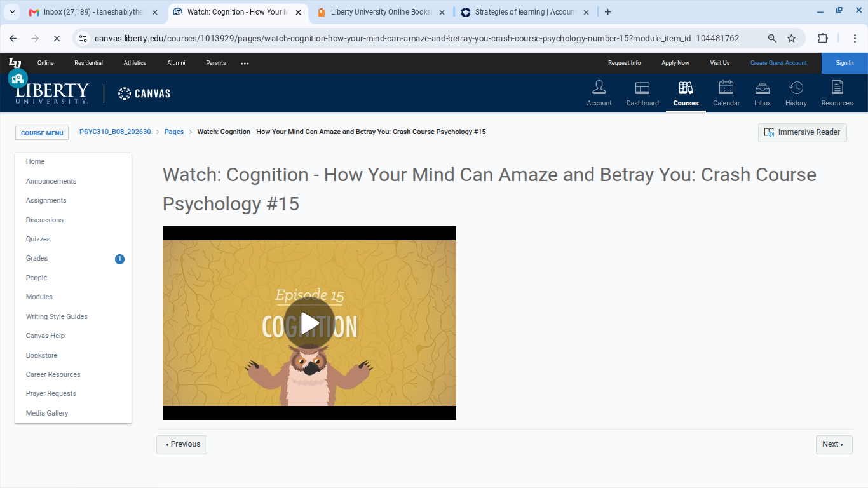This screenshot has height=488, width=868.
Task: Click Create Guest Account link
Action: [778, 63]
